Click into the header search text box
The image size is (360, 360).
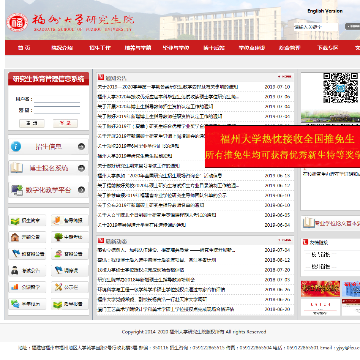[x=316, y=27]
